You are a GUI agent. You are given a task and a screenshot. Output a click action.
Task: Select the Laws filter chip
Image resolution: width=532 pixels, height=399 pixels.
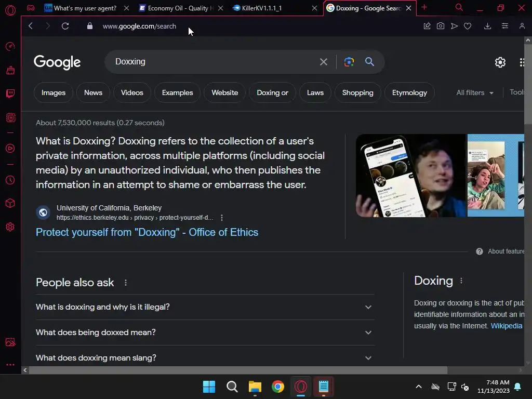[315, 92]
